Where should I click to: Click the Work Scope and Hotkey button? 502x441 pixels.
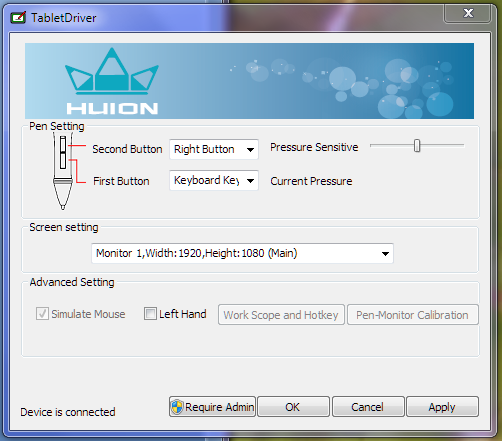[281, 314]
